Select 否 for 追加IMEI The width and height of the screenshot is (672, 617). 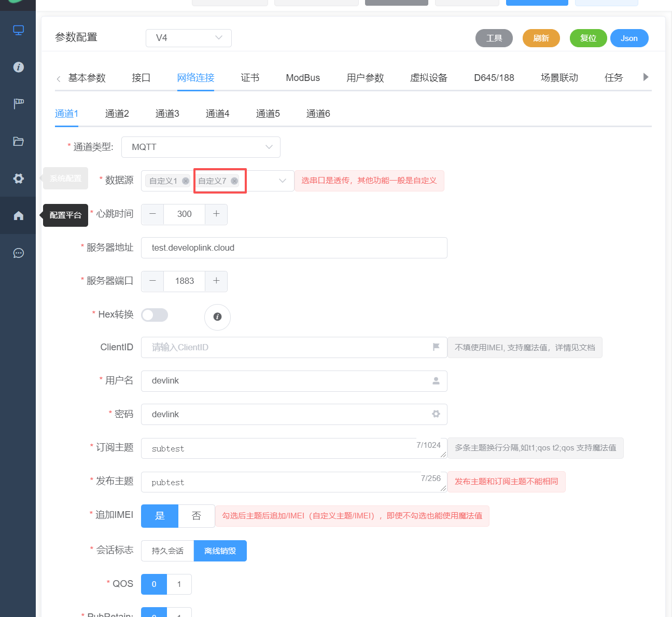coord(197,516)
